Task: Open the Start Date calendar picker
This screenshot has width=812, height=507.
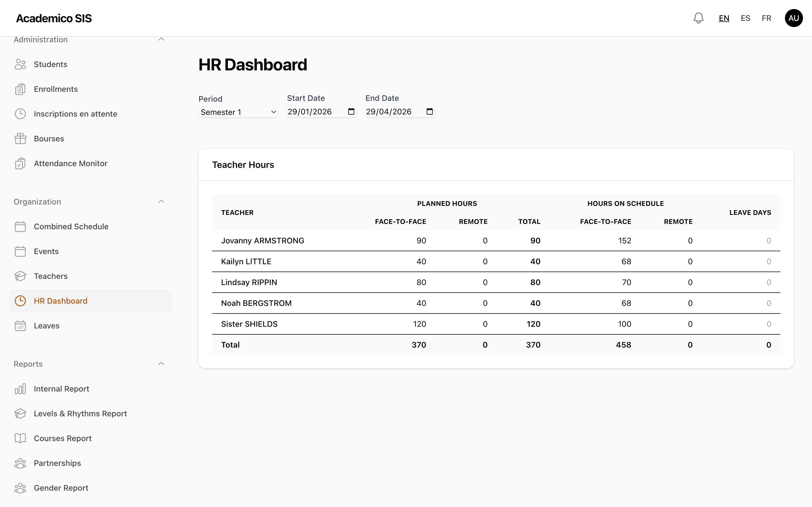Action: tap(351, 112)
